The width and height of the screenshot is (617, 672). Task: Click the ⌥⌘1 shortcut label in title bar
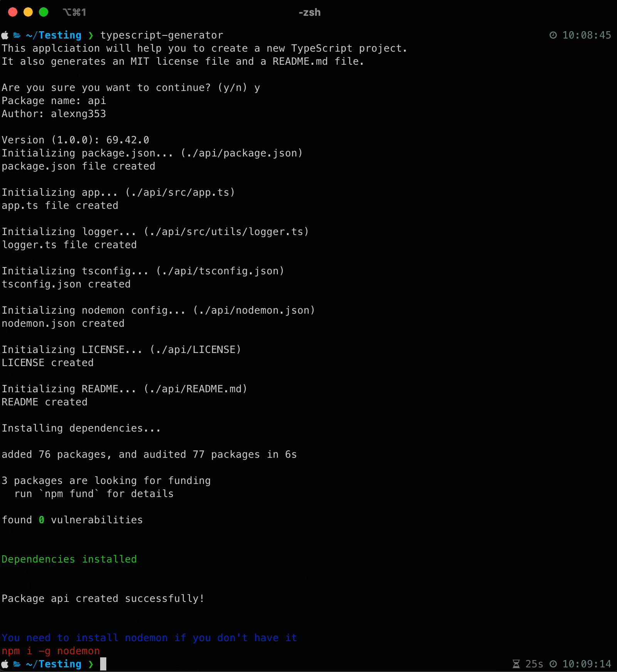pyautogui.click(x=74, y=12)
